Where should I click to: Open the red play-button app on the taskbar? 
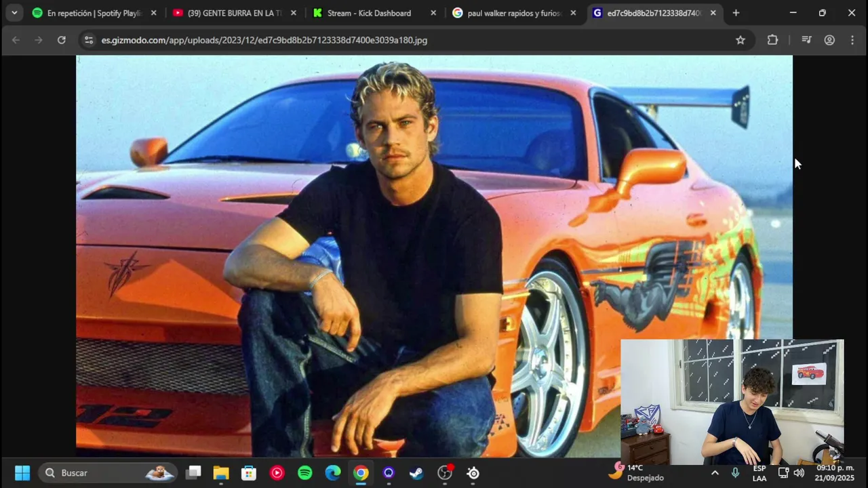[277, 472]
